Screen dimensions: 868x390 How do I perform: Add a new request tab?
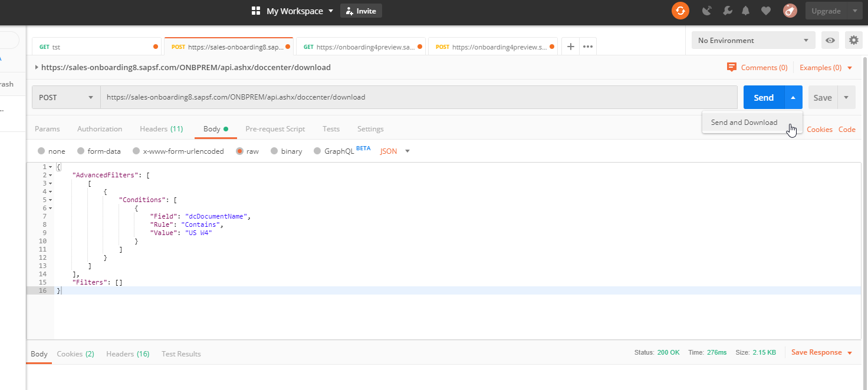[570, 47]
